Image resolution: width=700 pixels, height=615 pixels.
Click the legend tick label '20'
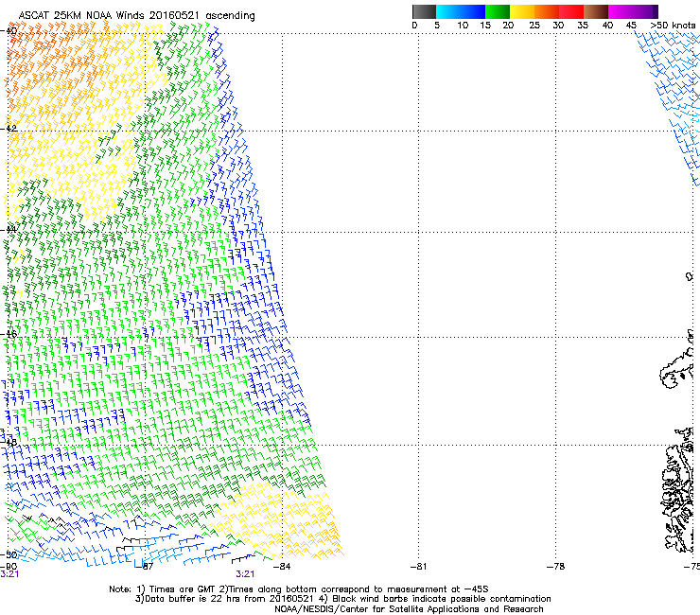pos(508,26)
